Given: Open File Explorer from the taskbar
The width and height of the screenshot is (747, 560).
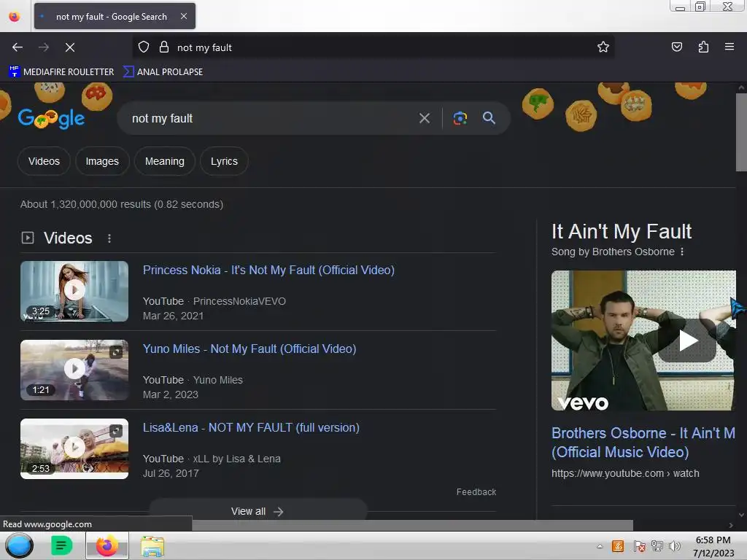Looking at the screenshot, I should (x=152, y=546).
